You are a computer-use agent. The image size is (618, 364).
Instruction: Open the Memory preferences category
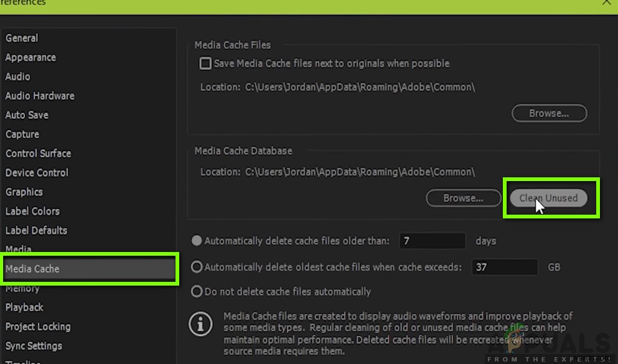pyautogui.click(x=22, y=289)
